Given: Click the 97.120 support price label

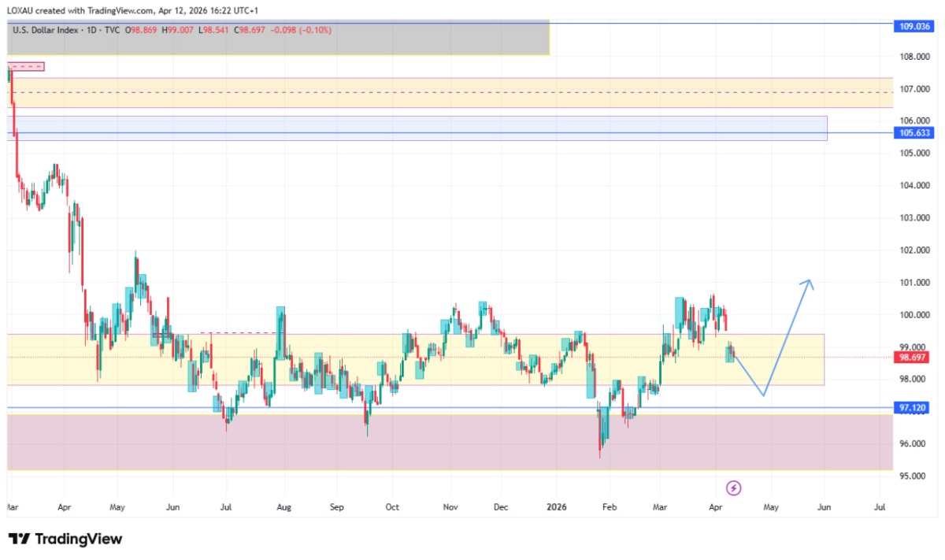Looking at the screenshot, I should pyautogui.click(x=914, y=408).
